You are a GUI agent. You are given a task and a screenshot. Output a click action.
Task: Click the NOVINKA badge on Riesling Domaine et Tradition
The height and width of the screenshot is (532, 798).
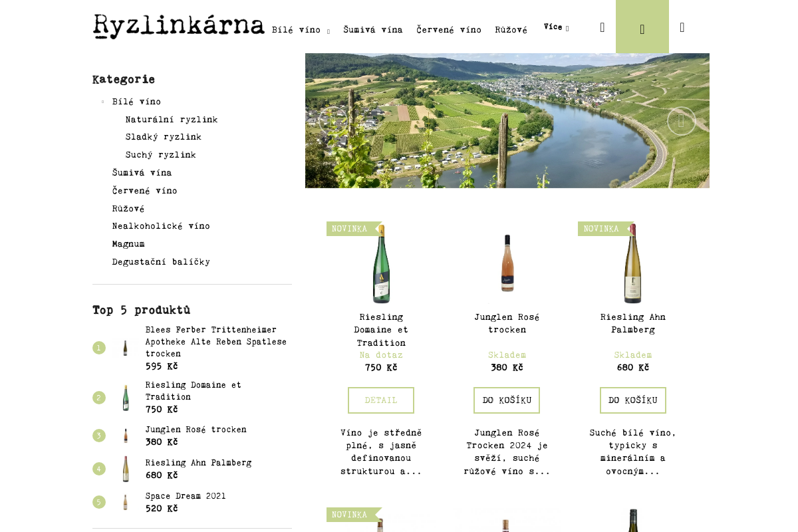(x=348, y=228)
